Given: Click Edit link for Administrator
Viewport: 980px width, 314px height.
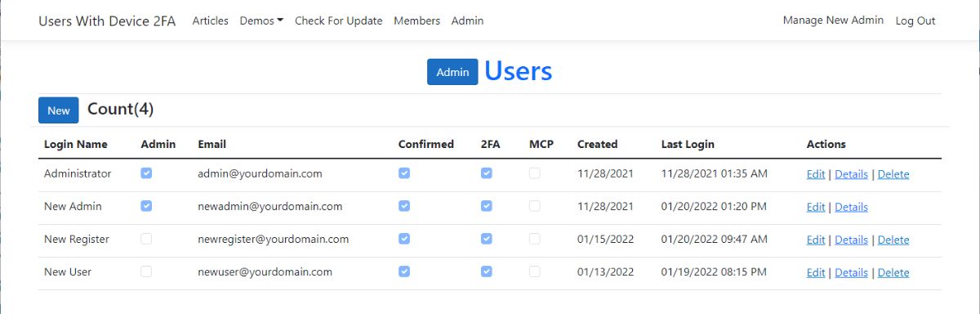Looking at the screenshot, I should coord(816,174).
